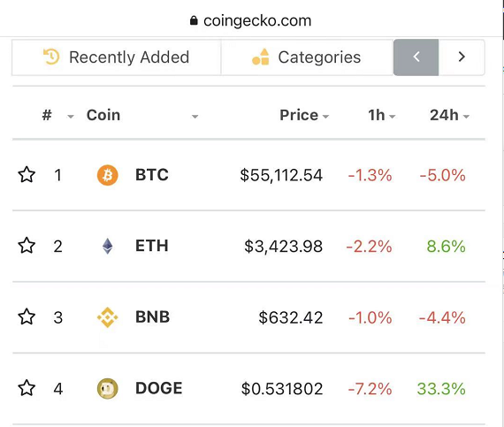504x427 pixels.
Task: Toggle the favorite star for DOGE
Action: 27,388
